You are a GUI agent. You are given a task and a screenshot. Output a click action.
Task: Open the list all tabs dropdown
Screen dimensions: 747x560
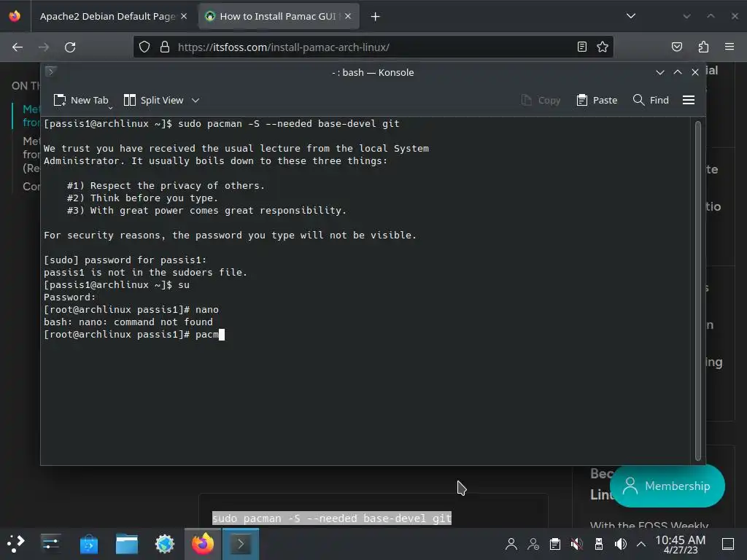point(631,16)
